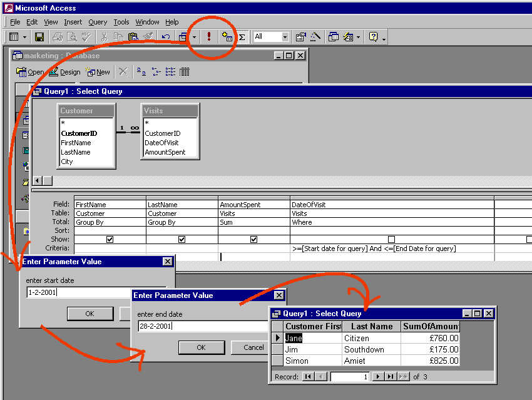The height and width of the screenshot is (400, 532).
Task: Click OK in start date parameter dialog
Action: [90, 314]
